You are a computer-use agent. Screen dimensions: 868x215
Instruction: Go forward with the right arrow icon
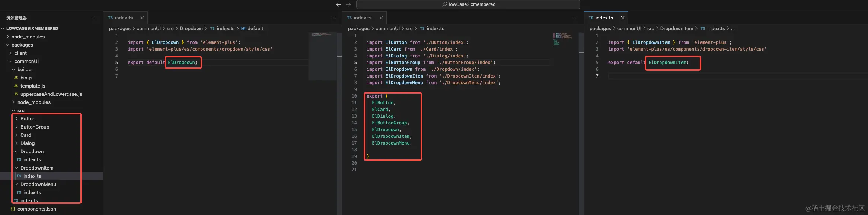348,5
